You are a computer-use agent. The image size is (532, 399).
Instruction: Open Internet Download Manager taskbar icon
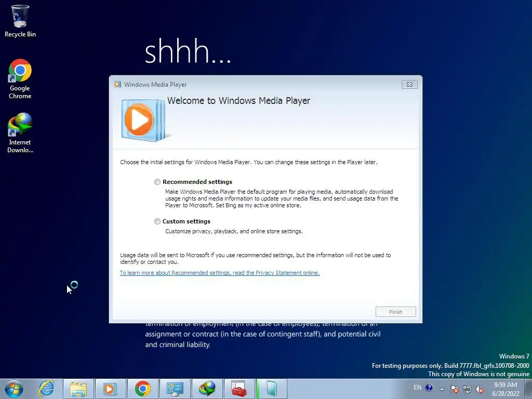point(207,389)
